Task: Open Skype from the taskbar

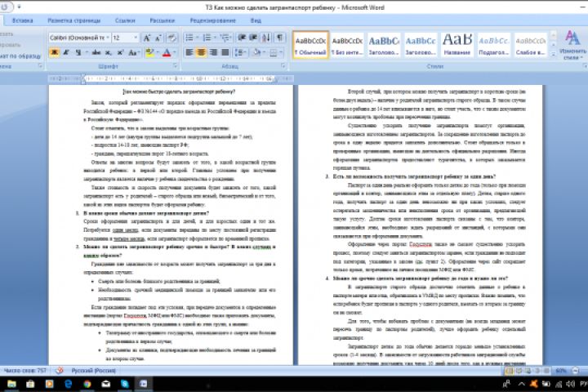Action: tap(125, 384)
